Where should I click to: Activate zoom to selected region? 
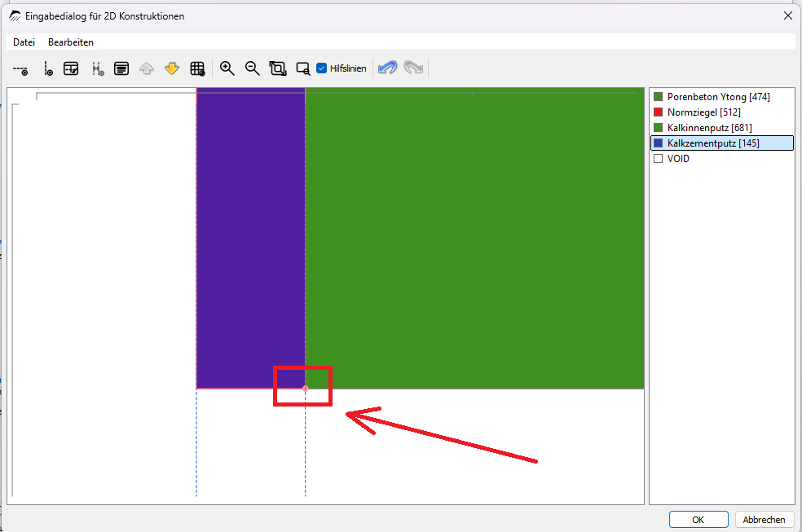(303, 68)
